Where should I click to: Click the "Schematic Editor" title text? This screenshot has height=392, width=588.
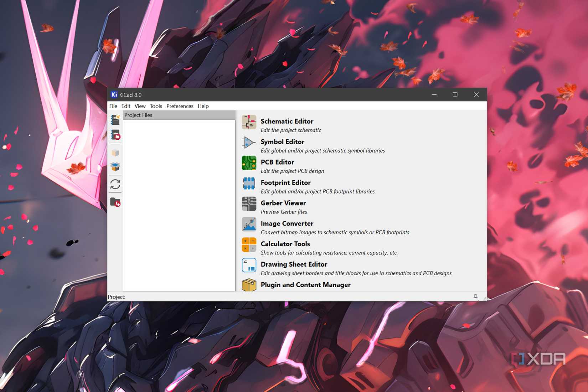(x=287, y=121)
